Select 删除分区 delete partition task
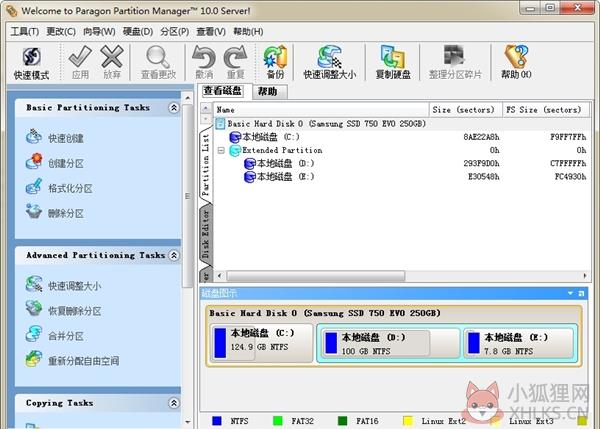The image size is (600, 429). tap(55, 213)
